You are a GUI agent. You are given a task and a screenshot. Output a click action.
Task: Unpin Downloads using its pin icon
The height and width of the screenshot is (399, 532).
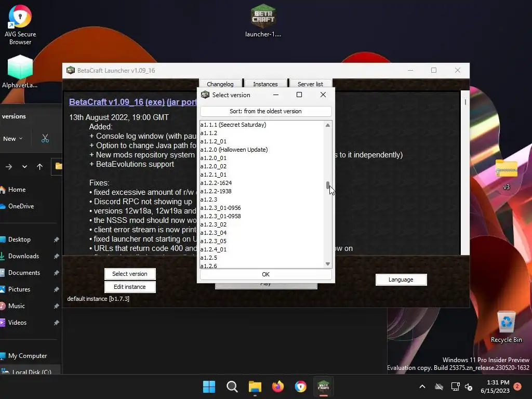click(56, 256)
